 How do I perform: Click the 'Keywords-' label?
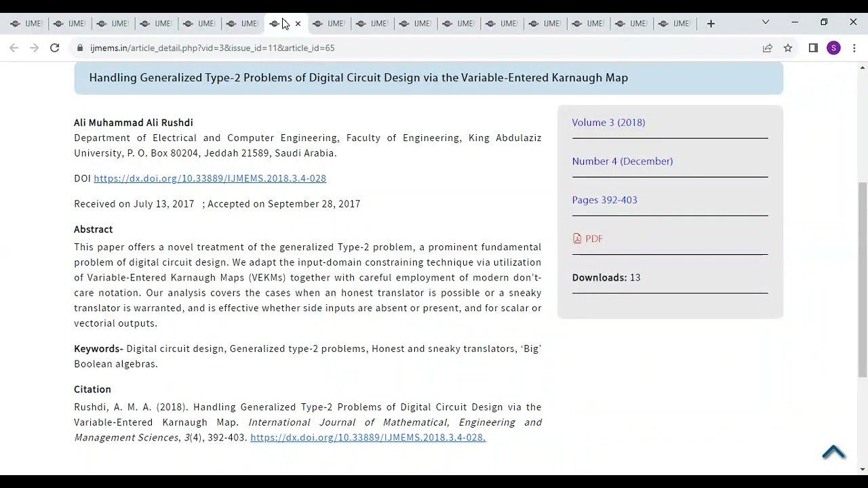[x=98, y=349]
